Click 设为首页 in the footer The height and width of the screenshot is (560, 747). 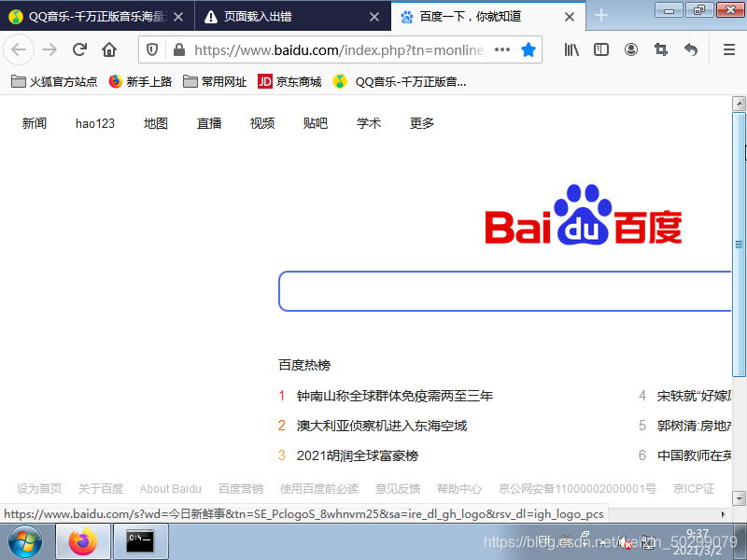(x=39, y=488)
